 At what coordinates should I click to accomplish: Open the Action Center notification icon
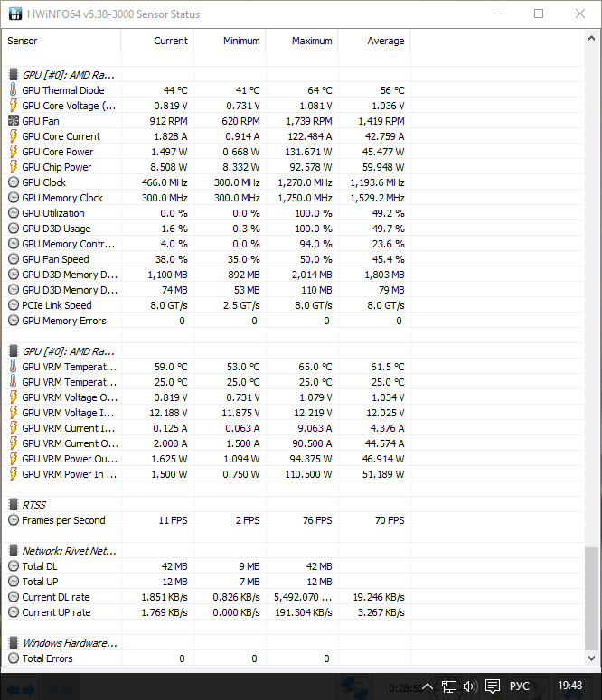[493, 686]
